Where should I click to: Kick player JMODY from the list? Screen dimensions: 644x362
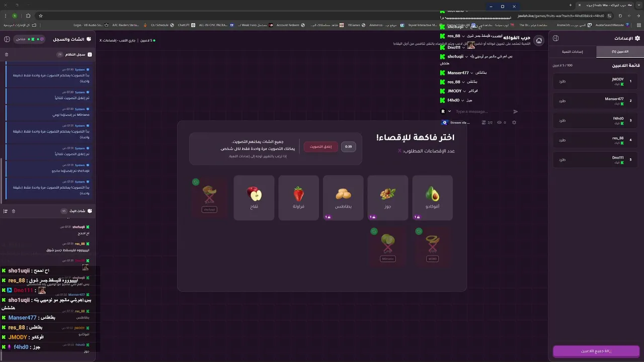(562, 81)
